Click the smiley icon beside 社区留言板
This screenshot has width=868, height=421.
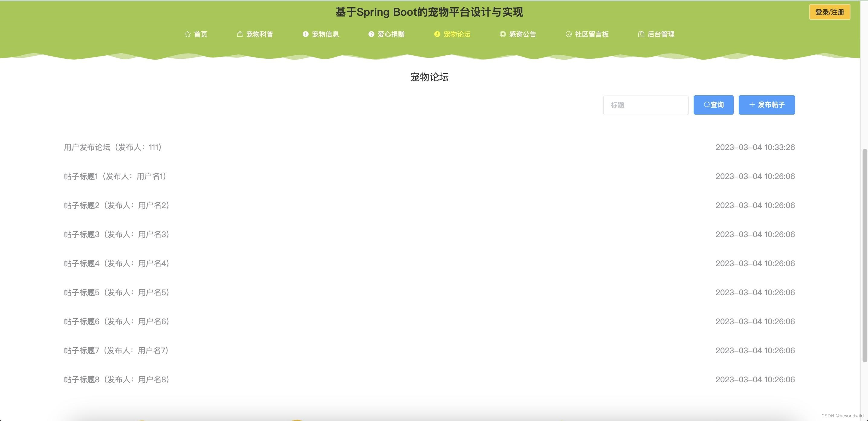coord(568,34)
